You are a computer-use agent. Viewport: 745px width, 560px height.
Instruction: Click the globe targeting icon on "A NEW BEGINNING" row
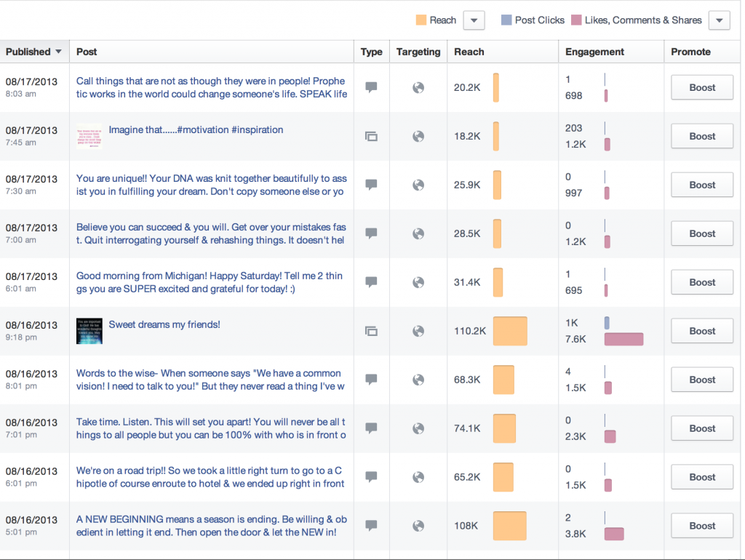(x=418, y=526)
